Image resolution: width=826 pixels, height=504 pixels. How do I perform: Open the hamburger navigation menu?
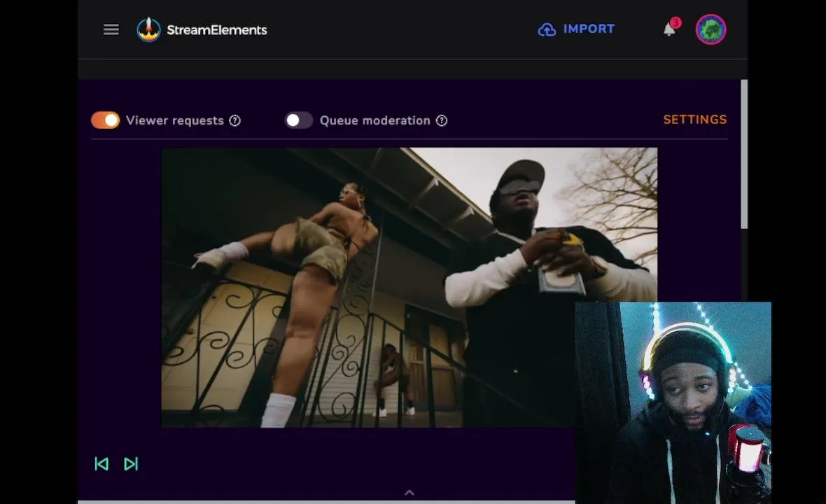pyautogui.click(x=111, y=29)
